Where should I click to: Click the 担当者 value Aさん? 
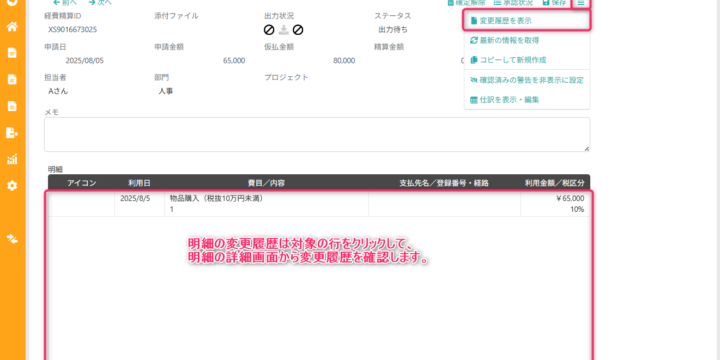[x=58, y=91]
